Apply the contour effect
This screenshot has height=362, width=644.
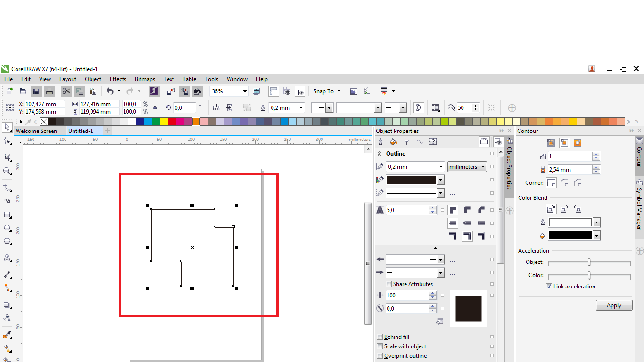(614, 305)
